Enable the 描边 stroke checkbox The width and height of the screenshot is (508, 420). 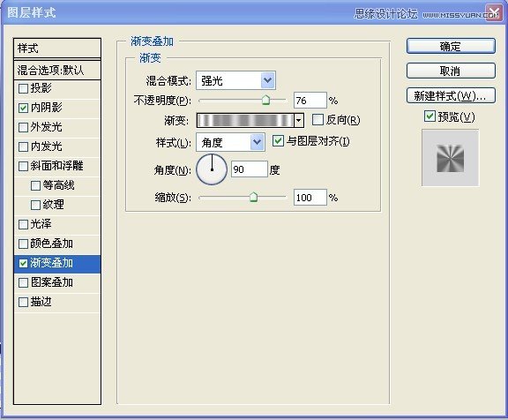point(23,303)
